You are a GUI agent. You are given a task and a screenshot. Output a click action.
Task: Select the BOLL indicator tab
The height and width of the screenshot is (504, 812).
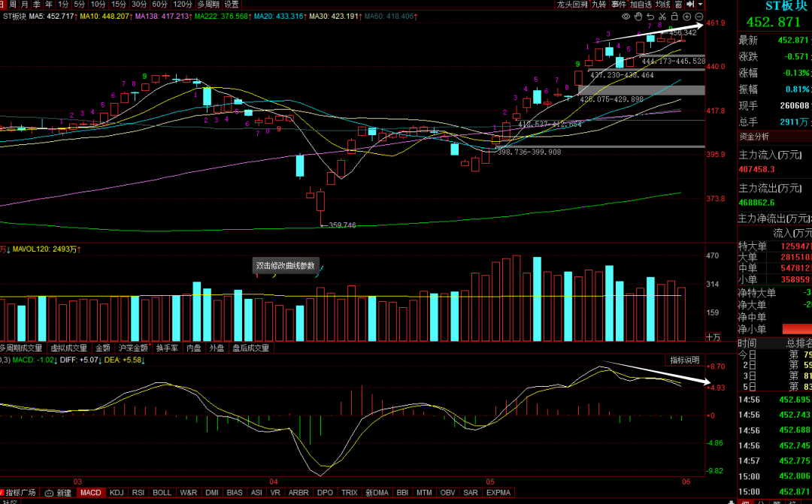point(162,493)
